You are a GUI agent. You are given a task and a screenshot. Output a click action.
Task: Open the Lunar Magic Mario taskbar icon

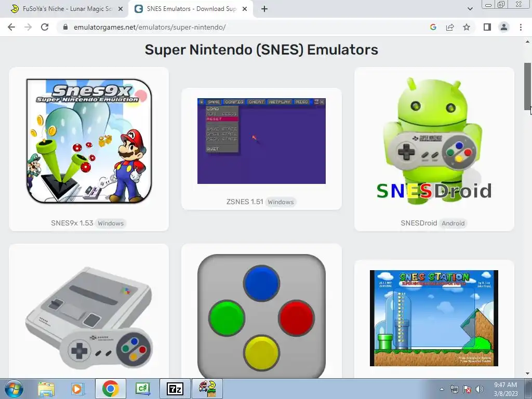(x=207, y=389)
